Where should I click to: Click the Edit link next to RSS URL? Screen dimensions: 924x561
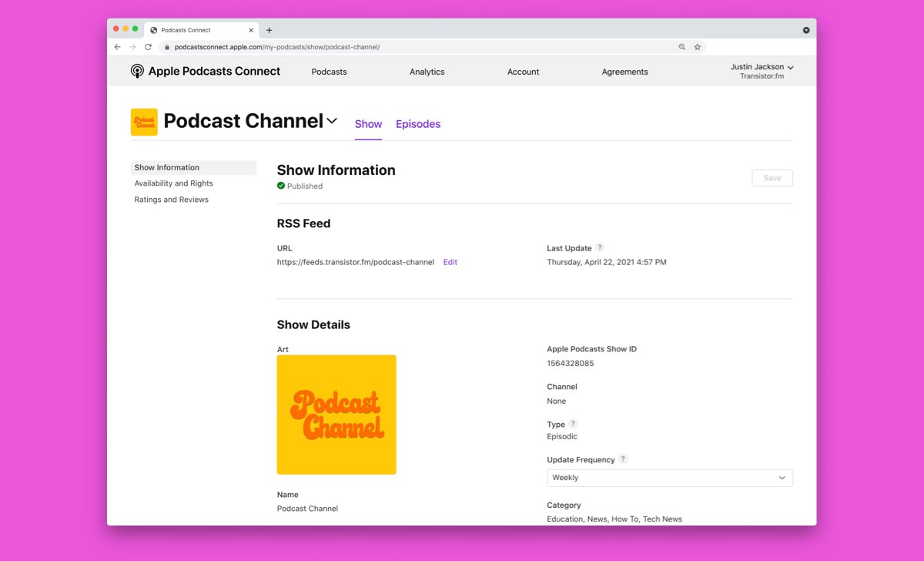pos(450,262)
